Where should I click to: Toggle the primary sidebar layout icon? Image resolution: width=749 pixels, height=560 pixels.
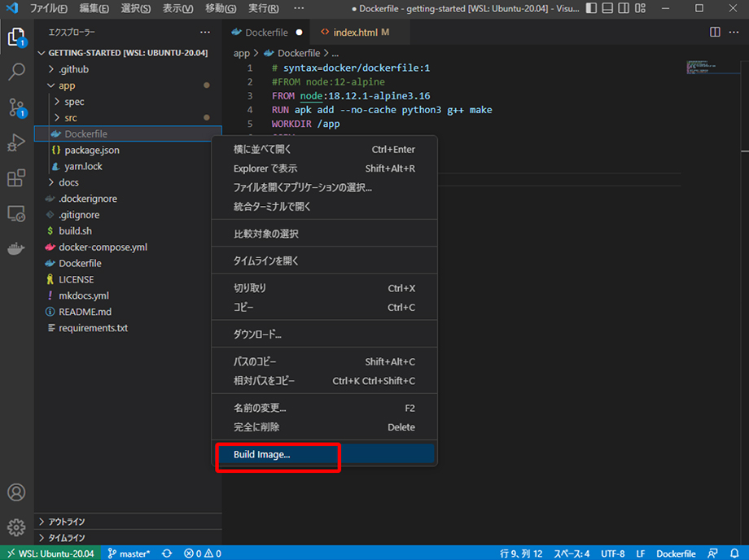591,8
